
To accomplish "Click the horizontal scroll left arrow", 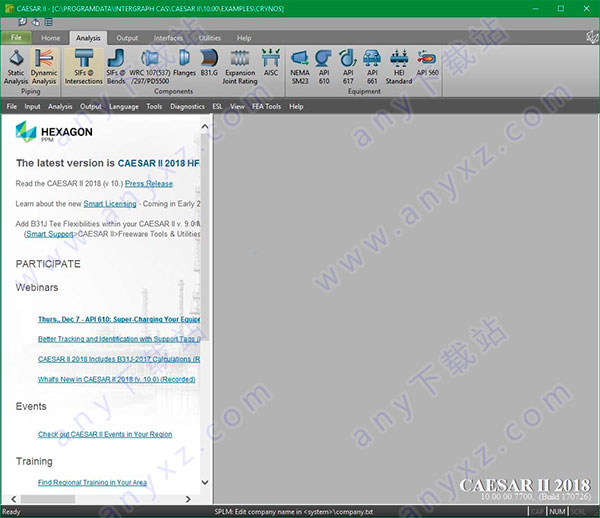I will tap(14, 499).
